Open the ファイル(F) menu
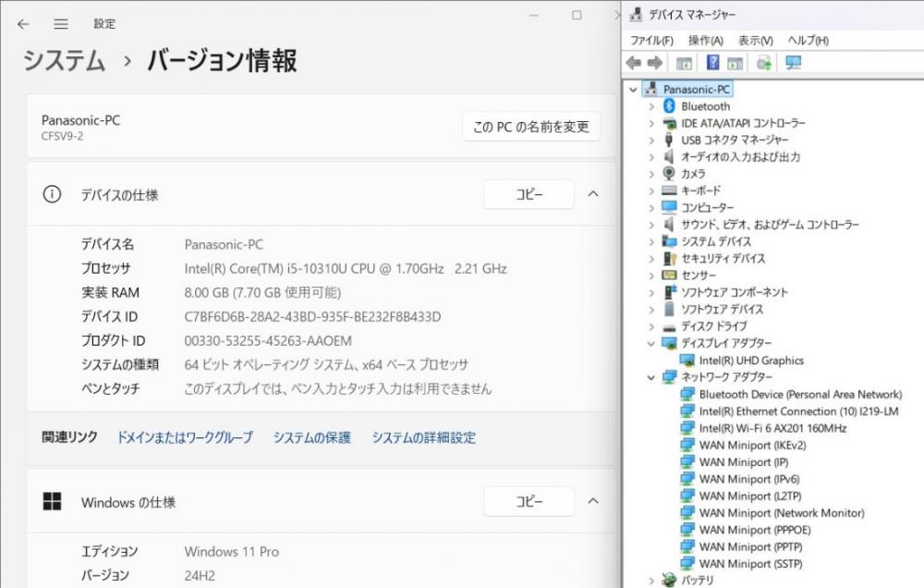Viewport: 924px width, 588px height. (x=651, y=40)
